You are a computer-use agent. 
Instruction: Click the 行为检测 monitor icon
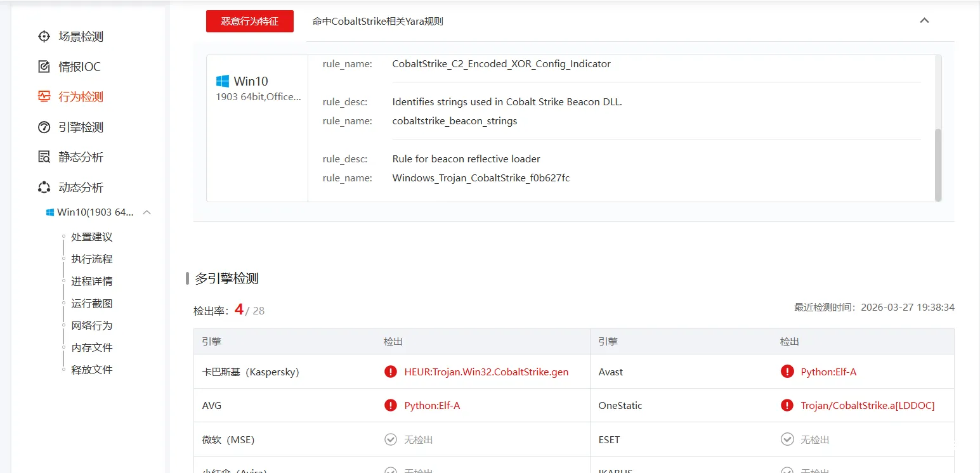(44, 97)
